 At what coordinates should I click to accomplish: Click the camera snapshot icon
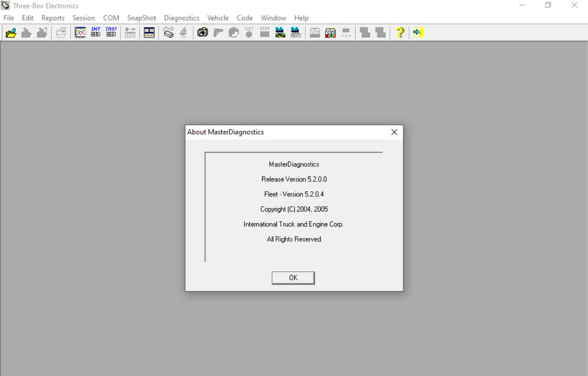[x=203, y=33]
